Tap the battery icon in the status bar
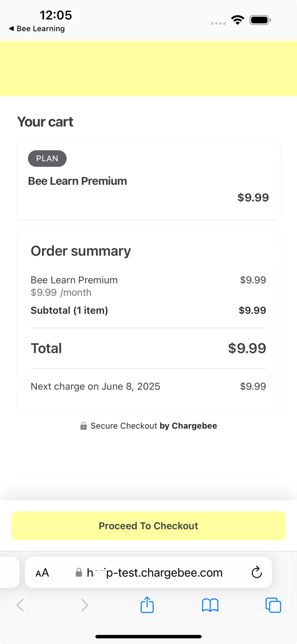 259,20
